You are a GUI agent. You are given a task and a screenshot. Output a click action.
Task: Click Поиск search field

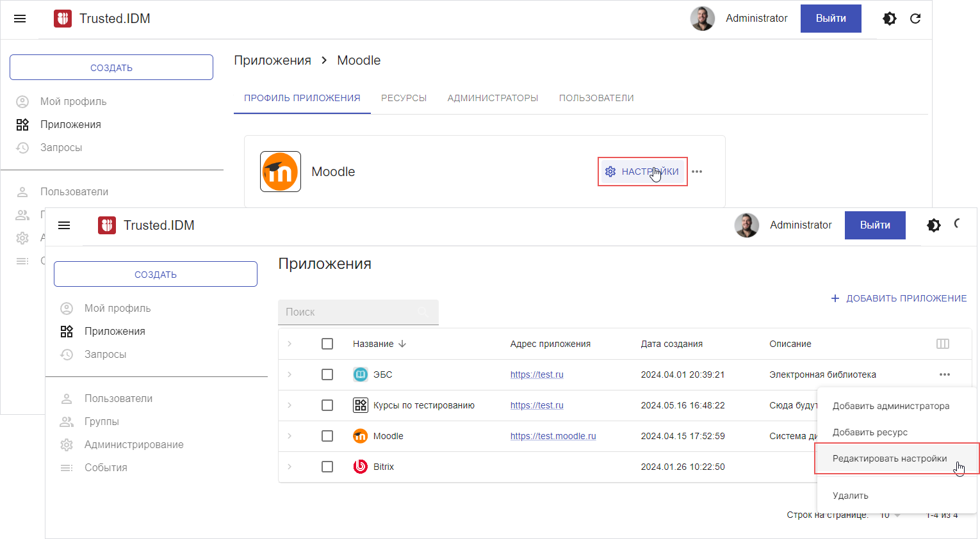[x=358, y=312]
